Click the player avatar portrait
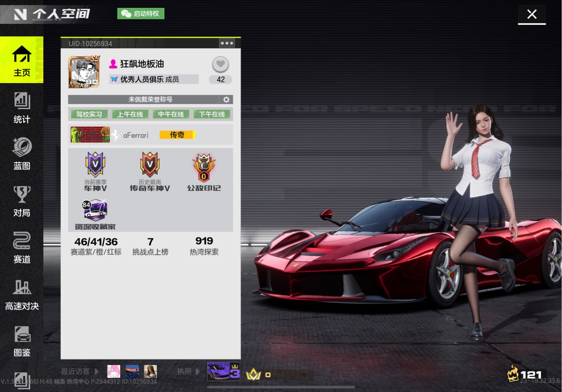 [84, 72]
